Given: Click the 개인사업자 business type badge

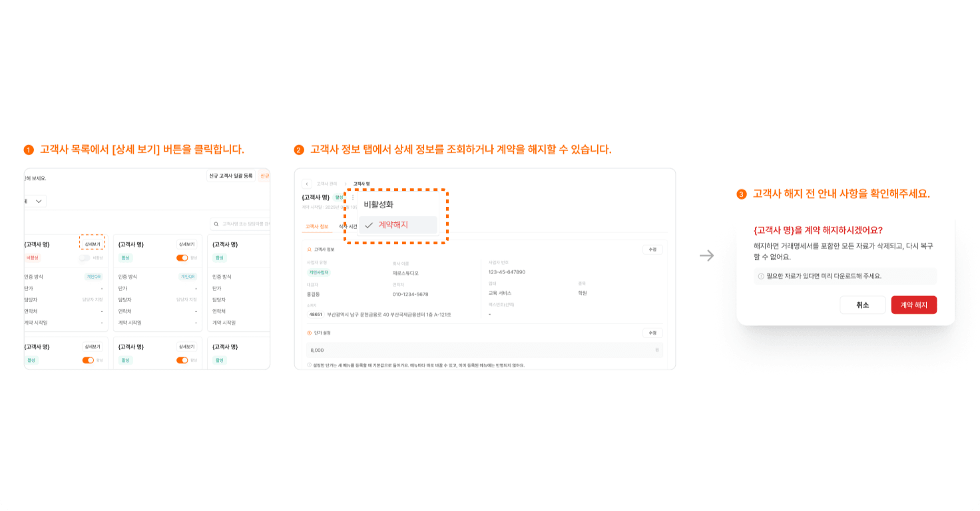Looking at the screenshot, I should click(319, 273).
